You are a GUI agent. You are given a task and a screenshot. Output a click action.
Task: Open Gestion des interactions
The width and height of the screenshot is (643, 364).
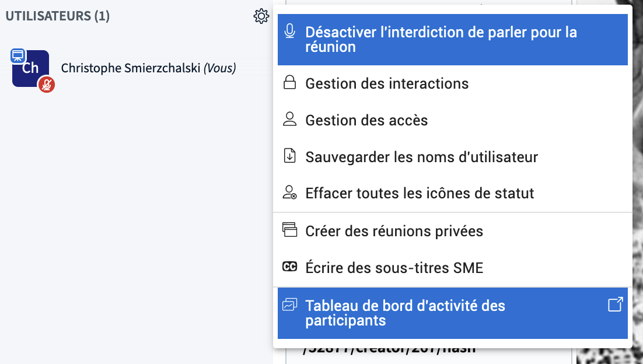click(x=452, y=83)
